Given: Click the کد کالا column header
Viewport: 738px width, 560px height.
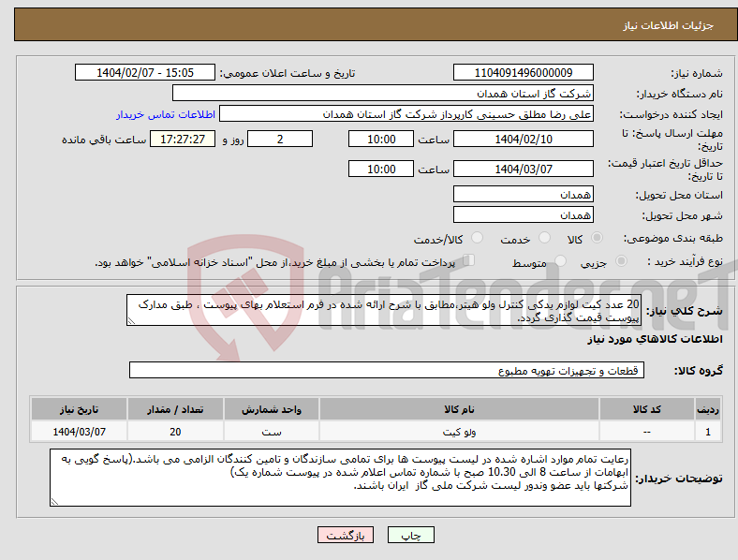Looking at the screenshot, I should click(647, 409).
